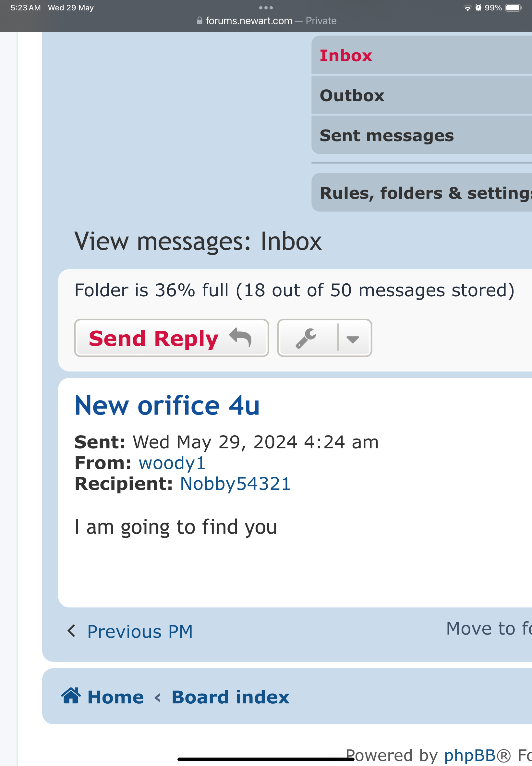Tap the Wi-Fi status icon

point(468,8)
